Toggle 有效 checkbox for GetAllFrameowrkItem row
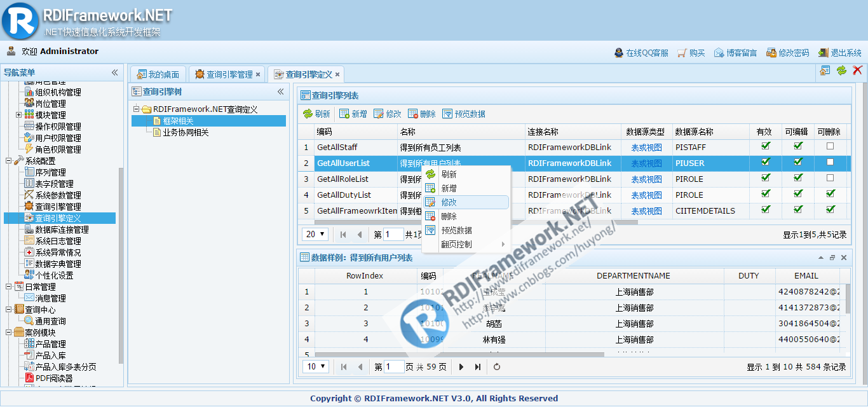 (765, 210)
